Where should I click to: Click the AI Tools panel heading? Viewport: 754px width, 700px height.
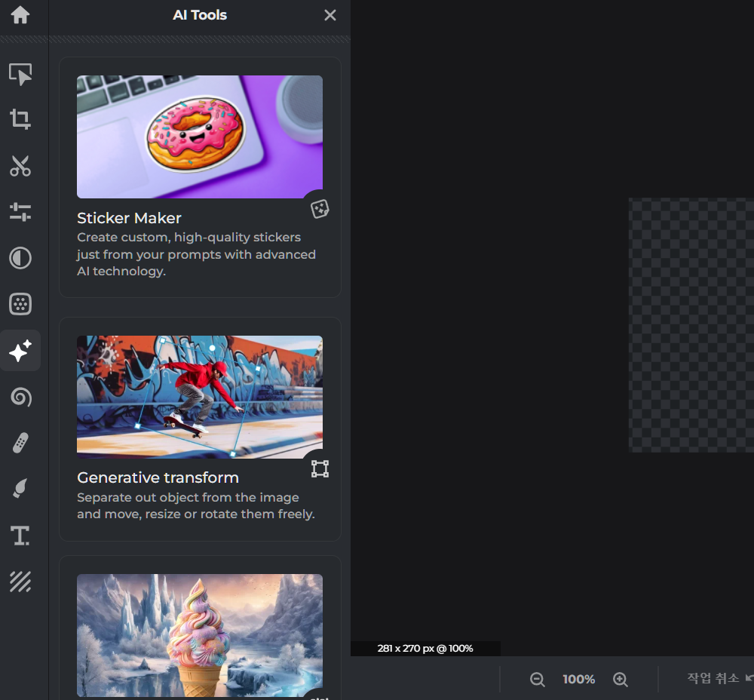(200, 15)
